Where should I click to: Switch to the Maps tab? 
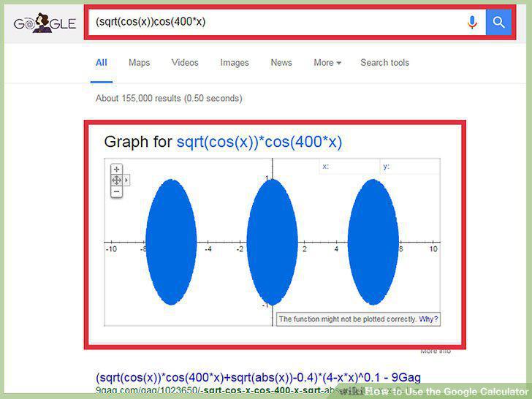click(x=139, y=63)
